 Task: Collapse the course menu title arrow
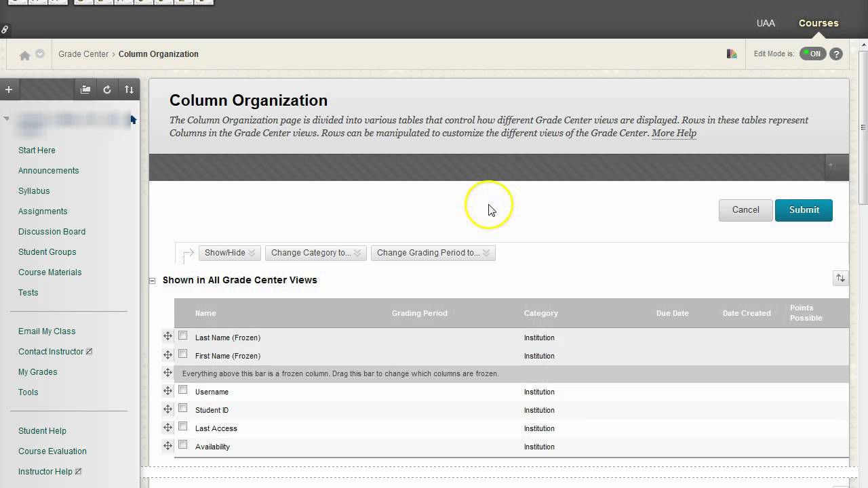pos(6,119)
